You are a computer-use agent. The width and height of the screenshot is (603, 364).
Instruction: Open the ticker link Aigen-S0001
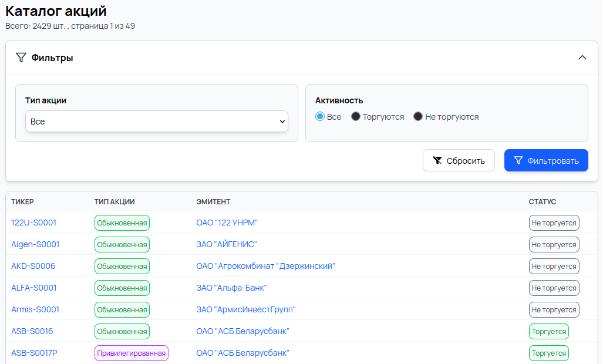[x=35, y=244]
